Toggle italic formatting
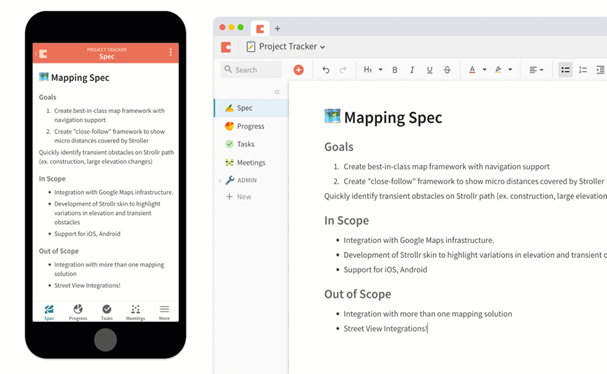Viewport: 607px width, 374px height. coord(412,70)
